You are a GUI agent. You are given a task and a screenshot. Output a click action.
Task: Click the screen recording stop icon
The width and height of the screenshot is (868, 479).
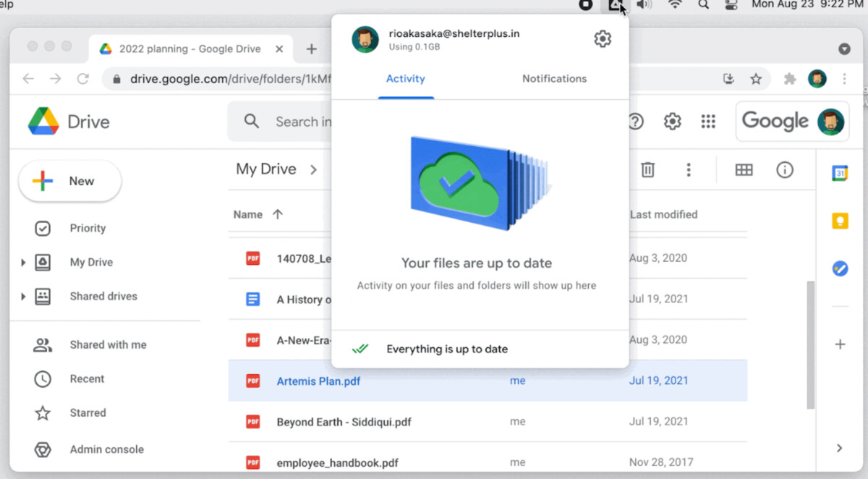coord(586,5)
